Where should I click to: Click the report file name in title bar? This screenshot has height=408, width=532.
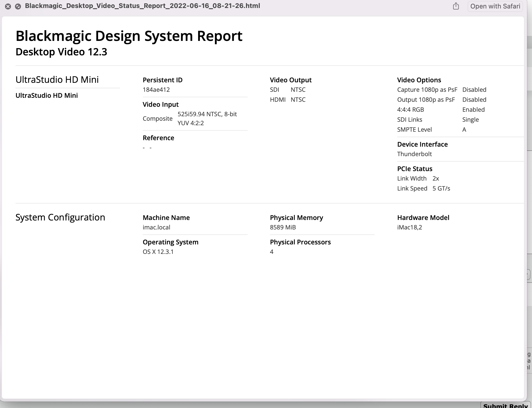142,6
